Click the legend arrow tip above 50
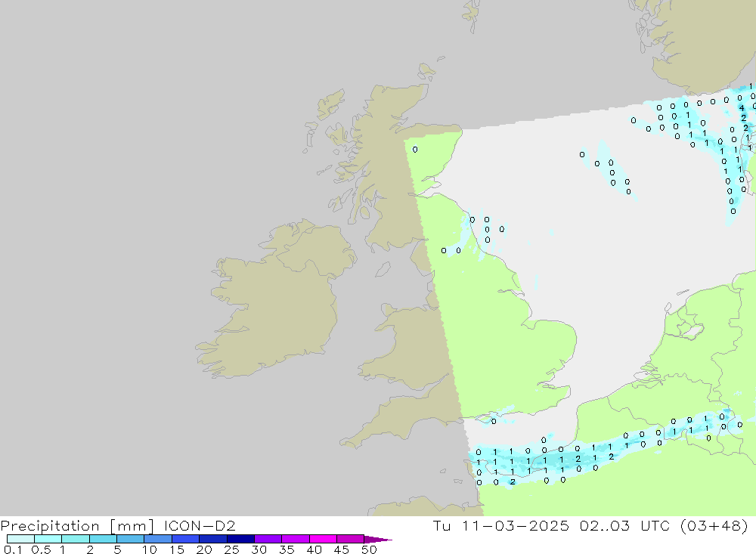This screenshot has height=554, width=756. pos(378,540)
